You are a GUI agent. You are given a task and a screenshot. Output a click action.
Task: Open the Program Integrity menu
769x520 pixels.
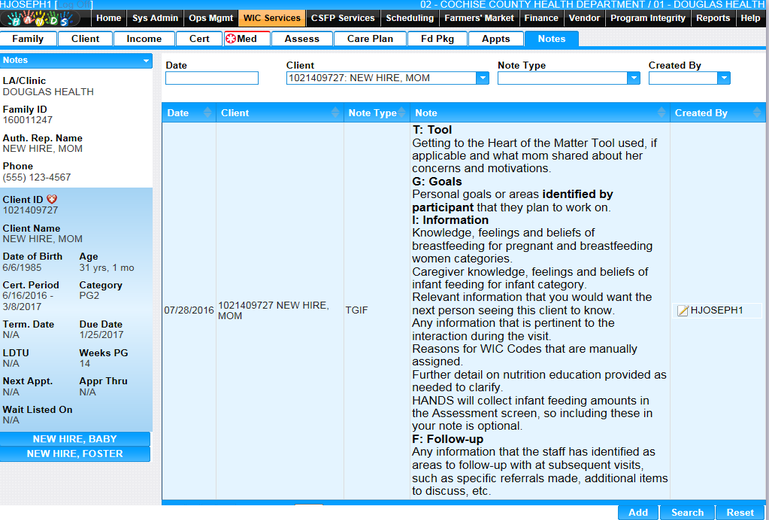pyautogui.click(x=648, y=18)
